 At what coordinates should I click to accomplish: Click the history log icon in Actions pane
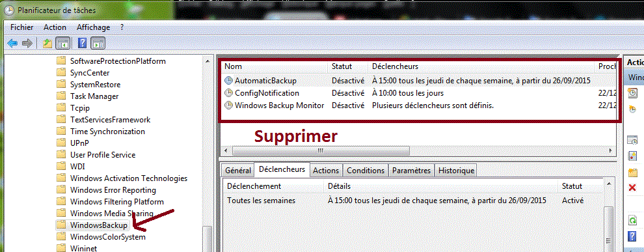pyautogui.click(x=633, y=156)
